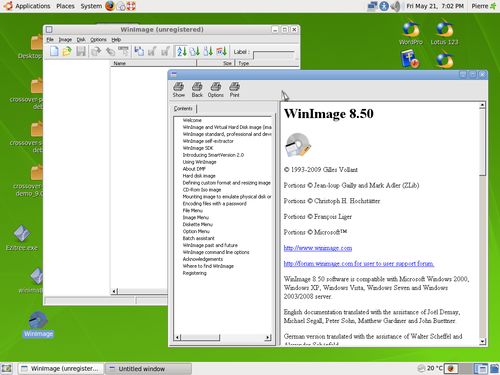The image size is (500, 375).
Task: Click the date and time clock in the top panel
Action: tap(435, 6)
